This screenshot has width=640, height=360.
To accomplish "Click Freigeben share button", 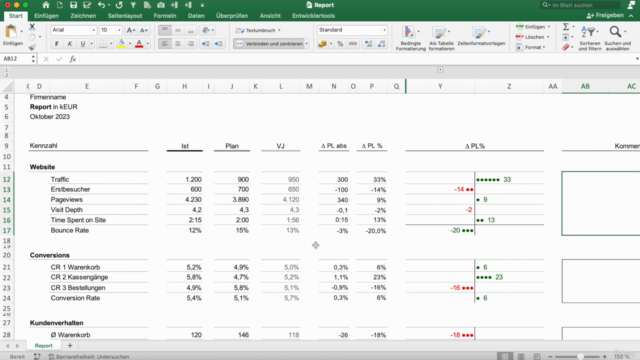I will point(605,16).
